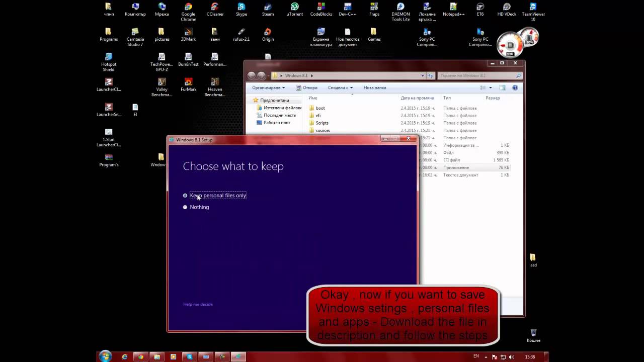The width and height of the screenshot is (644, 362).
Task: Open the Skype desktop shortcut
Action: 242,10
